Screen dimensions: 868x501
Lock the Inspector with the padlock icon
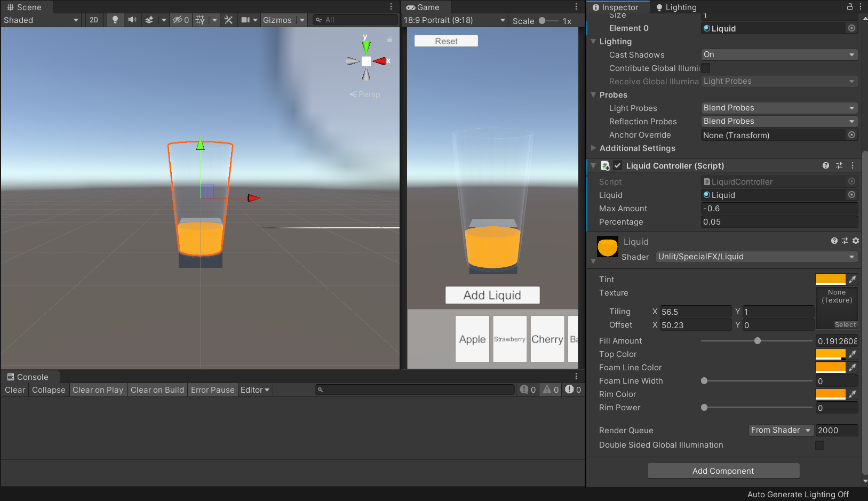point(849,7)
